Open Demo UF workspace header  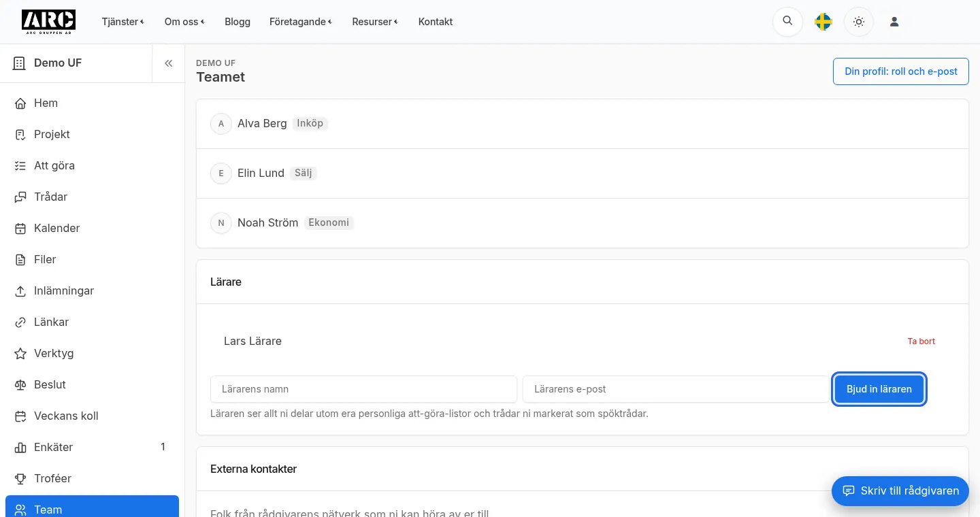(x=76, y=63)
